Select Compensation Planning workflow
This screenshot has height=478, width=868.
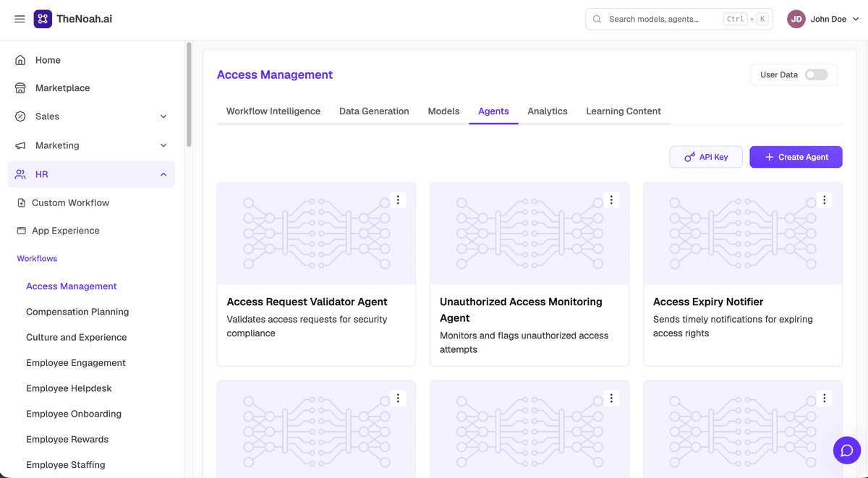77,312
